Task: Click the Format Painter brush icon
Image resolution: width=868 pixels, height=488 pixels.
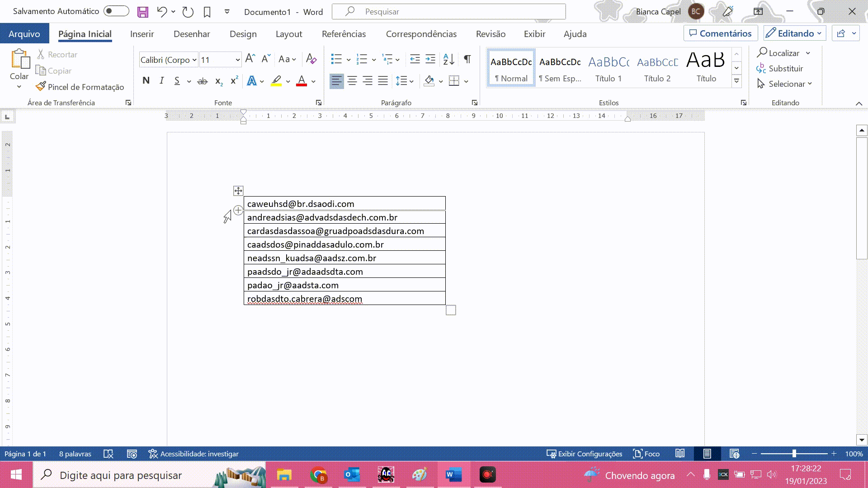Action: point(41,87)
